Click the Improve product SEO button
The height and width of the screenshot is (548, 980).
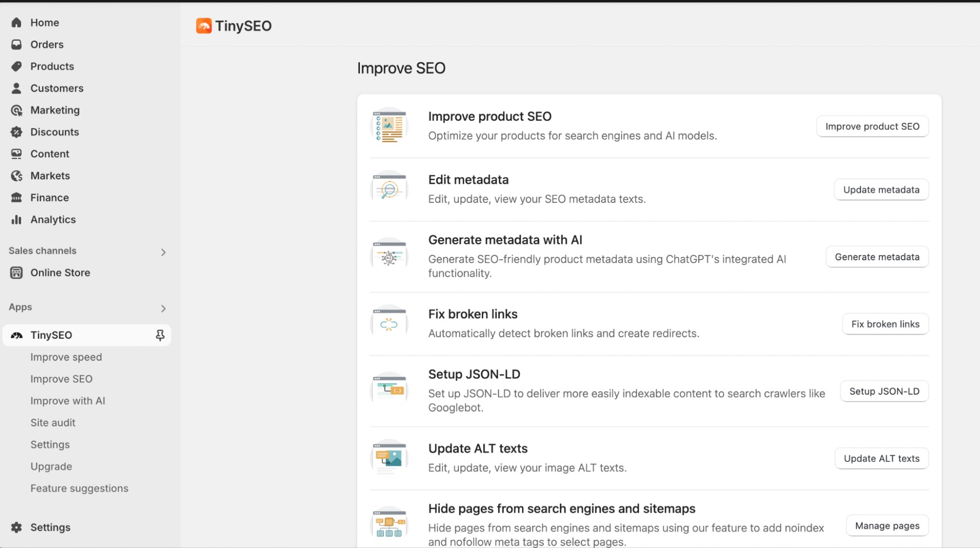coord(872,126)
